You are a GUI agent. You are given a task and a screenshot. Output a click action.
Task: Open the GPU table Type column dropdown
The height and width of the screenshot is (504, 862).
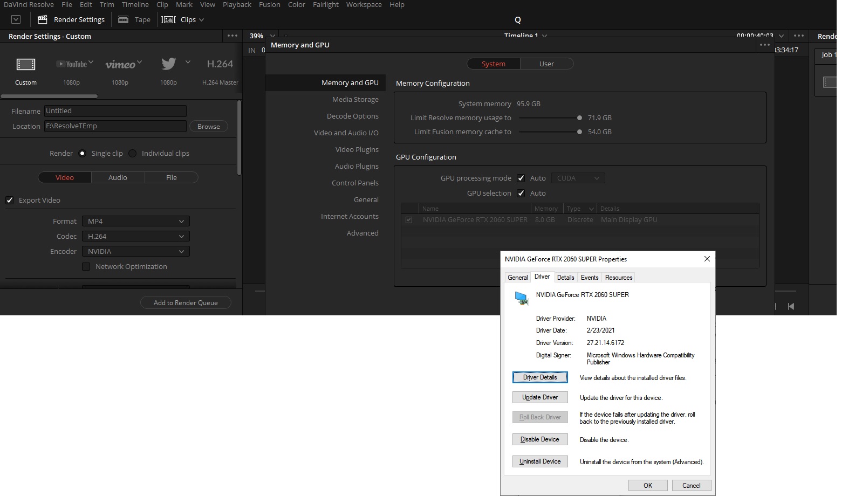pyautogui.click(x=591, y=209)
